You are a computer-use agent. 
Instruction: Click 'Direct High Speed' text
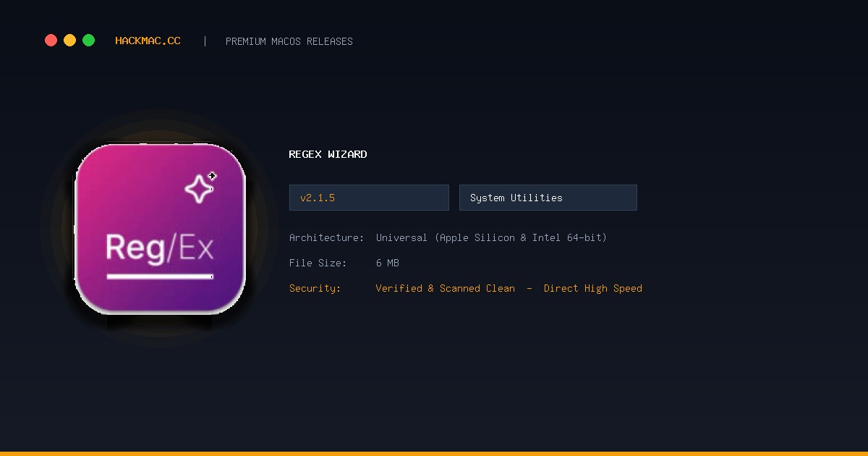coord(593,288)
